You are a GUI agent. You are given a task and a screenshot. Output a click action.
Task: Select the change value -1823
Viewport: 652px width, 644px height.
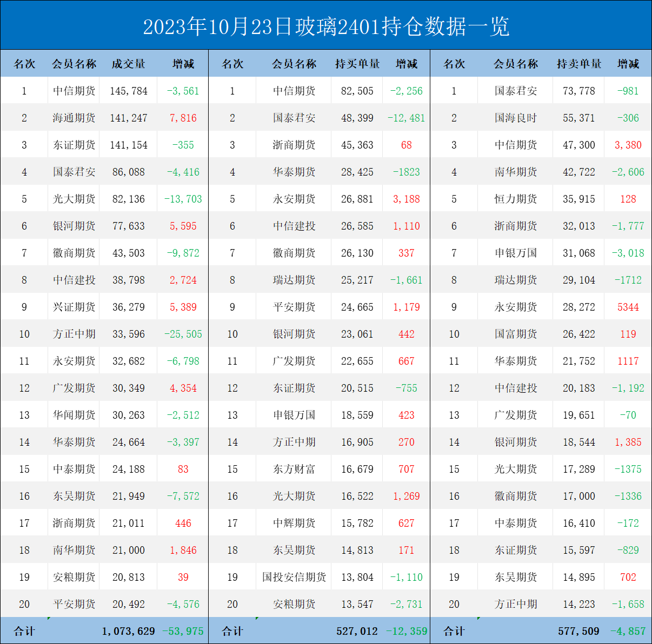click(x=407, y=172)
